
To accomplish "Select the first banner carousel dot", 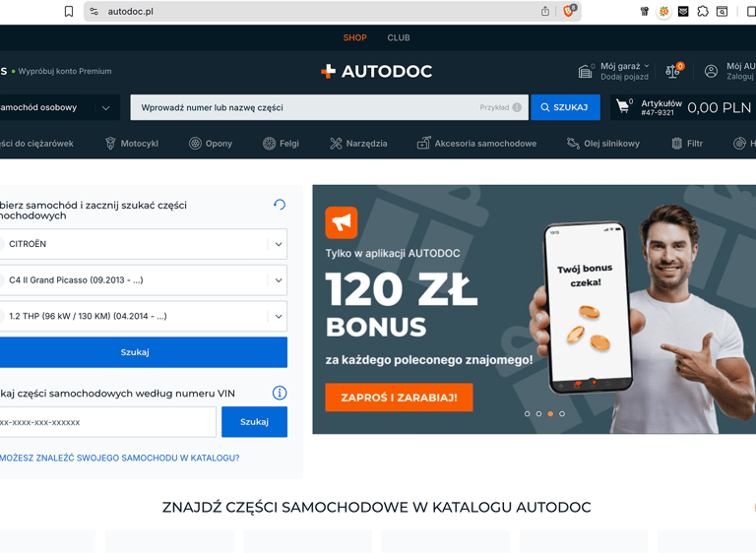I will 527,413.
